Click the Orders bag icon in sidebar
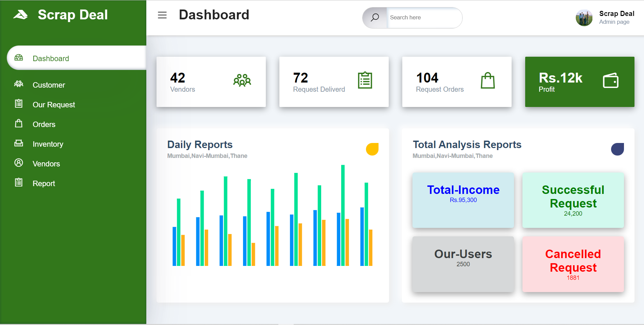The image size is (644, 325). [19, 123]
